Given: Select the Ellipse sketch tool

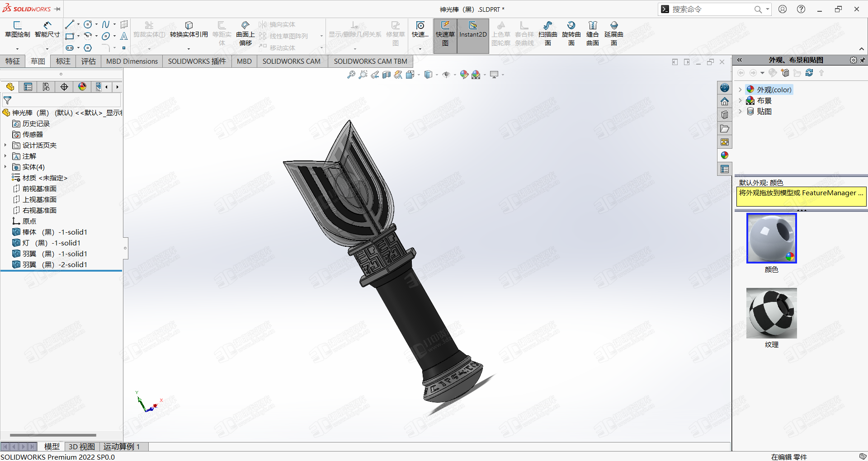Looking at the screenshot, I should click(x=105, y=36).
